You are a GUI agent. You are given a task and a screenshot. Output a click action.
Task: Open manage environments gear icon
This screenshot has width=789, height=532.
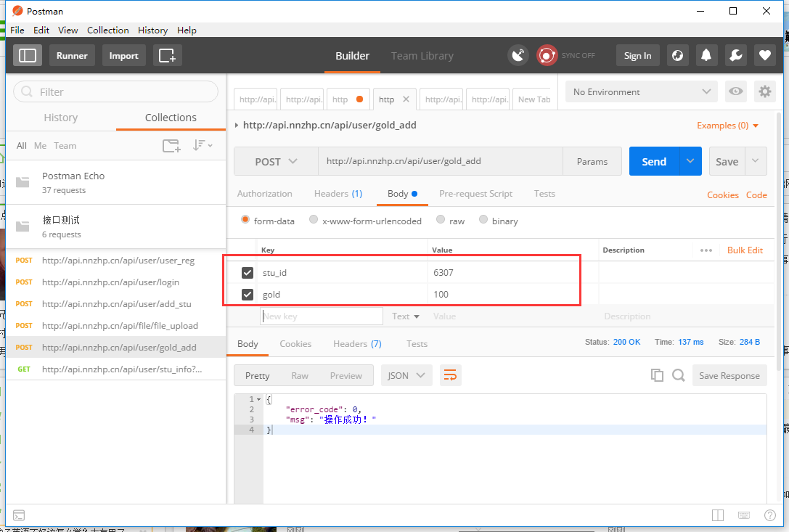pyautogui.click(x=765, y=91)
